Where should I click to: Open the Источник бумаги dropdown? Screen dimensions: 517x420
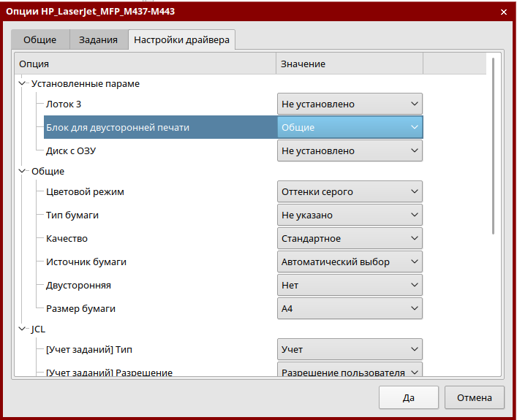(x=350, y=262)
